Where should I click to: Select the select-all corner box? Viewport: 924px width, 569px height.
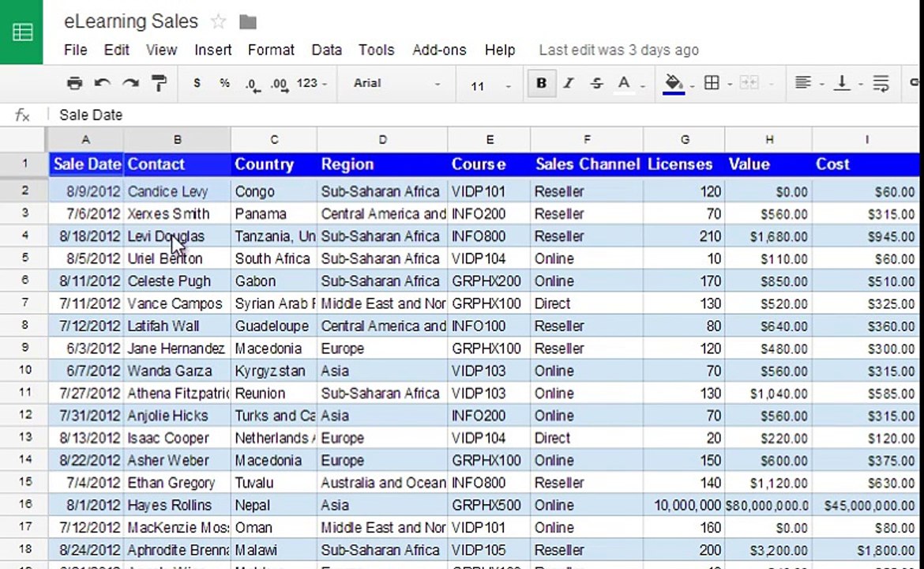click(24, 140)
